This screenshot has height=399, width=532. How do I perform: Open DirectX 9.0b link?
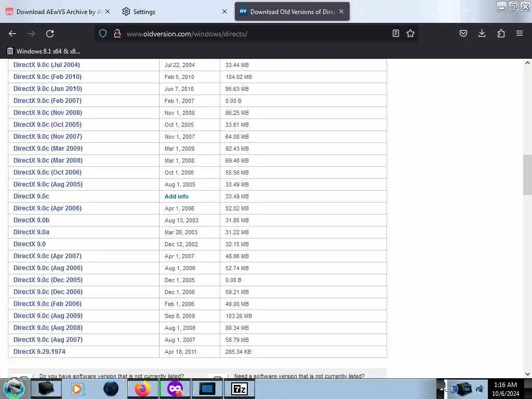[32, 220]
